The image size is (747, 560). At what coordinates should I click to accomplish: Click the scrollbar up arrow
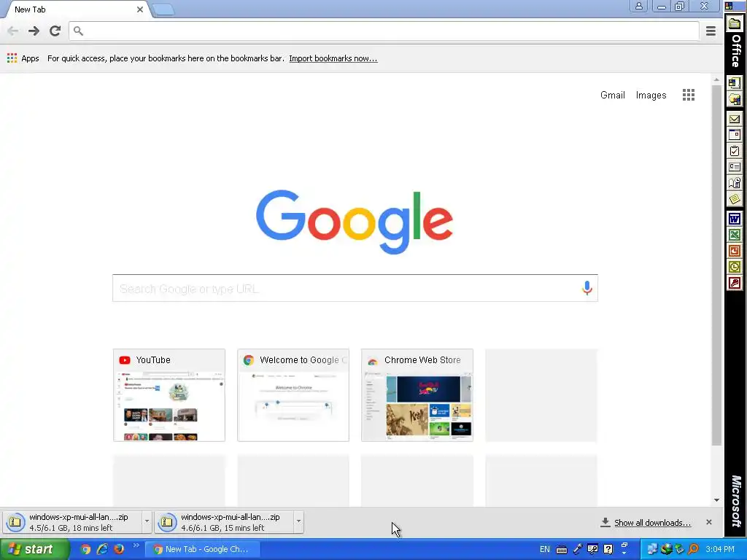[x=716, y=79]
